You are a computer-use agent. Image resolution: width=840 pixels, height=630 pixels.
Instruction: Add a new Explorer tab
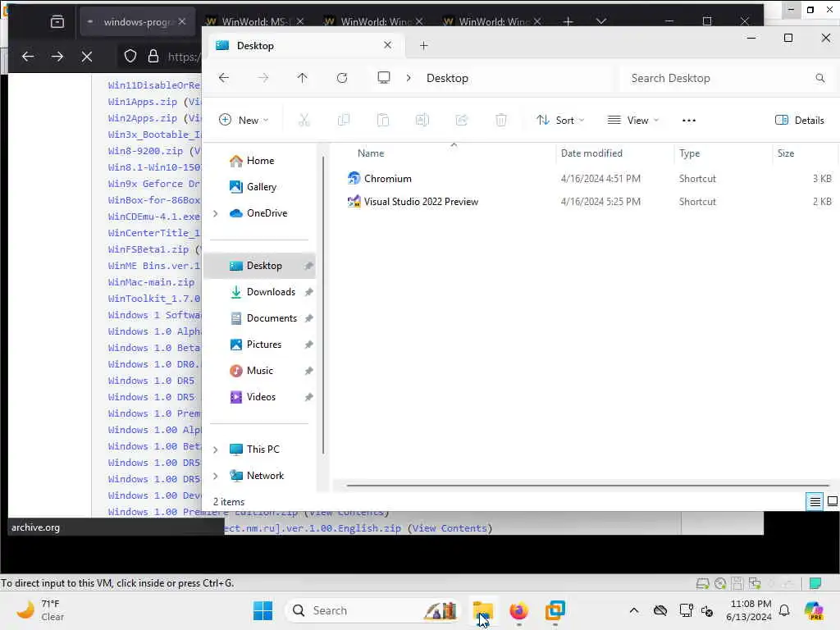click(x=424, y=46)
